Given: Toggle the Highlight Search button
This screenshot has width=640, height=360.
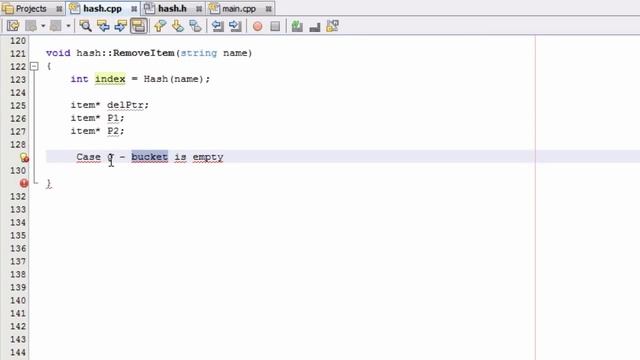Looking at the screenshot, I should click(x=138, y=26).
